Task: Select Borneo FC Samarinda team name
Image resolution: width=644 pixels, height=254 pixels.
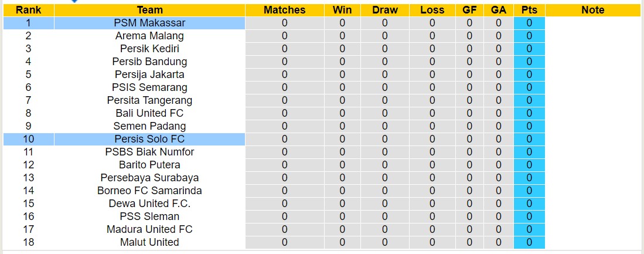Action: click(149, 191)
